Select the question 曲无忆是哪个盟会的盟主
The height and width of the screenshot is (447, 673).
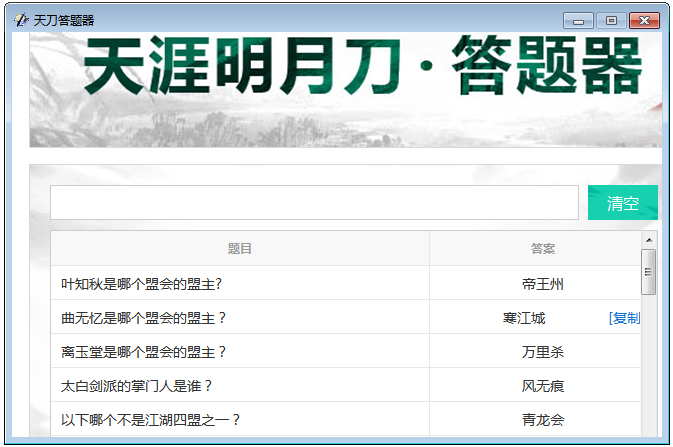point(144,318)
